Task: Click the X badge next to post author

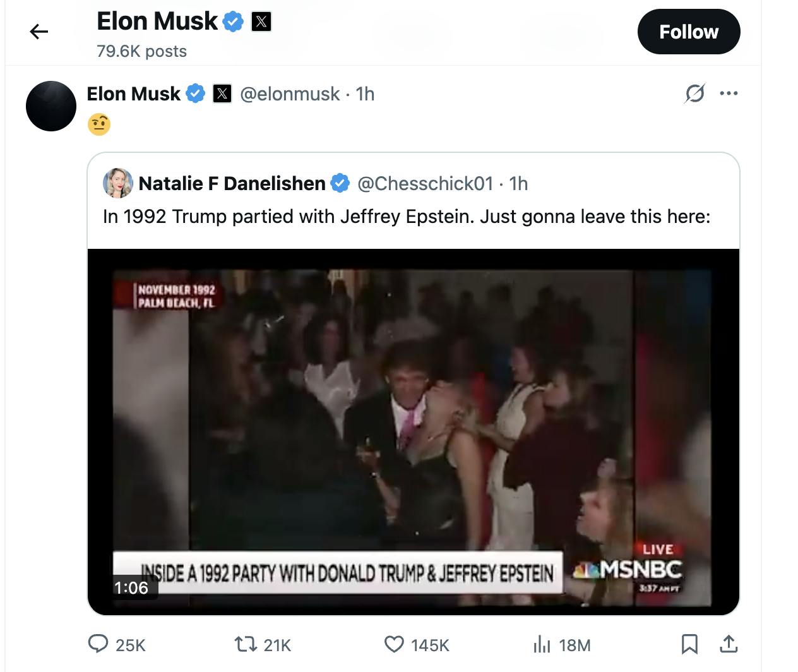Action: pos(222,94)
